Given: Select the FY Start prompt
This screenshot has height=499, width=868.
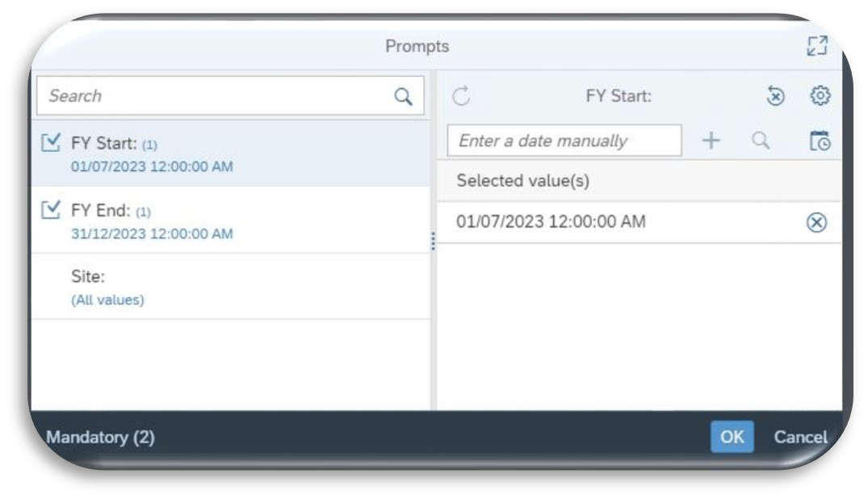Looking at the screenshot, I should click(x=231, y=153).
